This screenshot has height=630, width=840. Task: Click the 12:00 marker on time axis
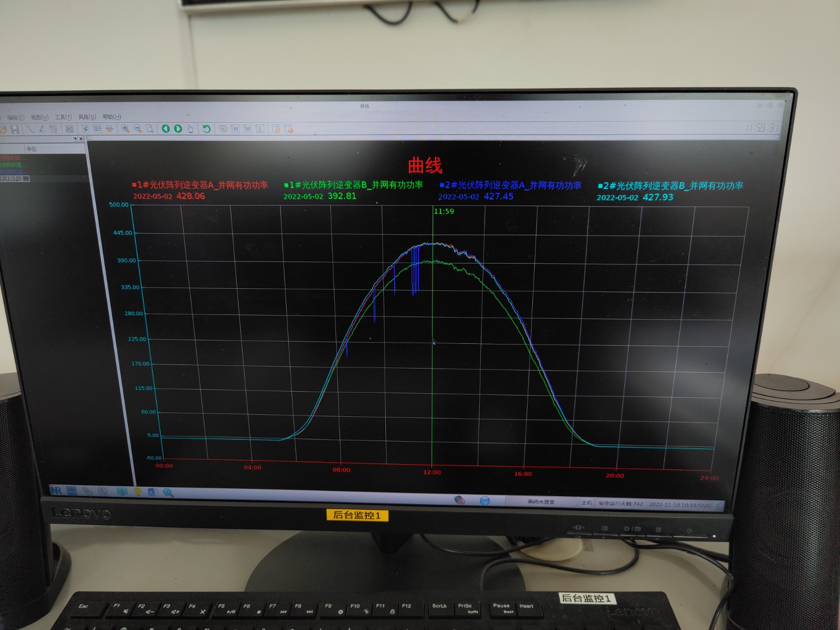(432, 472)
